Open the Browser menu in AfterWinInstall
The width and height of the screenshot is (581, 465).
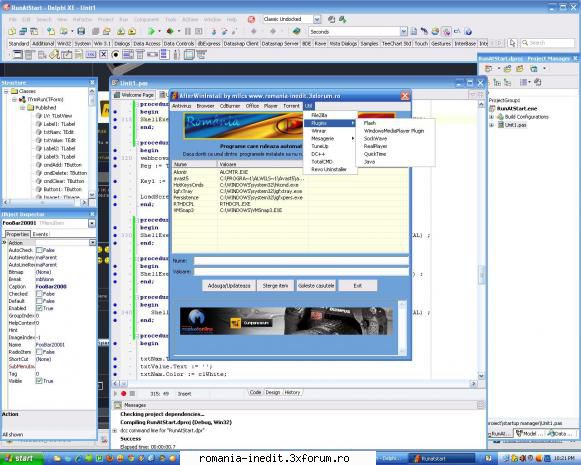click(205, 106)
